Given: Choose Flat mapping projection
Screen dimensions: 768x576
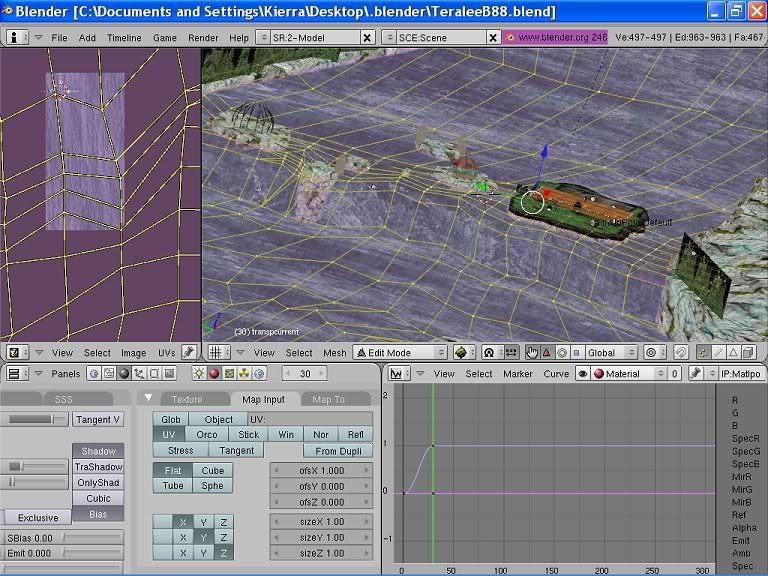Looking at the screenshot, I should (x=173, y=470).
